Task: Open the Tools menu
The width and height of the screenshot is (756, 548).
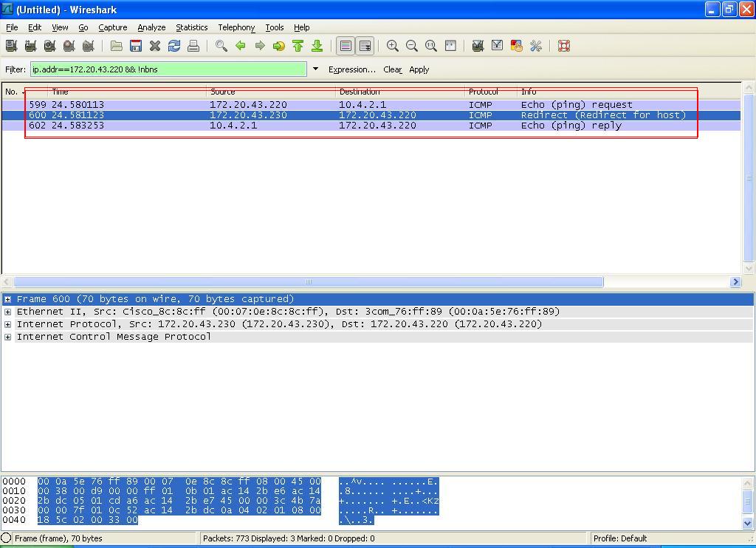Action: coord(275,27)
